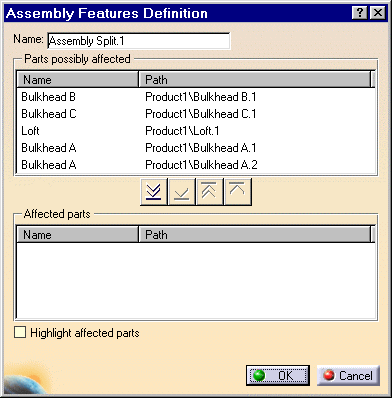Click the move selected part up arrow

(238, 192)
